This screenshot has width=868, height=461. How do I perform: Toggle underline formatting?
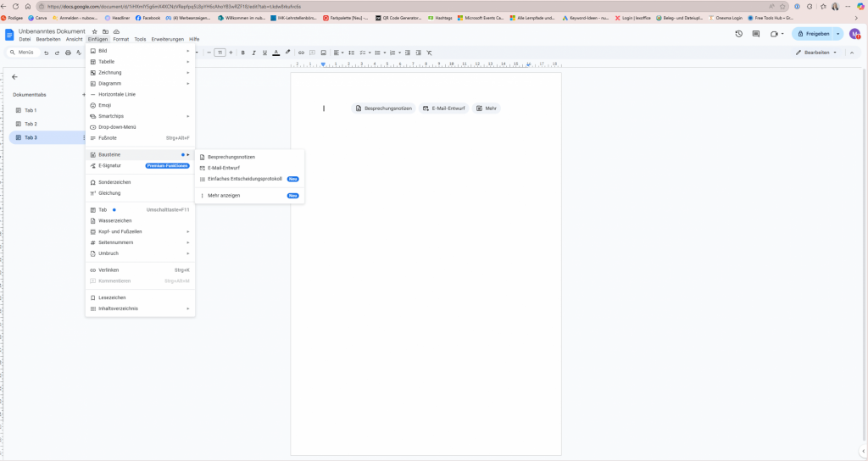(264, 53)
